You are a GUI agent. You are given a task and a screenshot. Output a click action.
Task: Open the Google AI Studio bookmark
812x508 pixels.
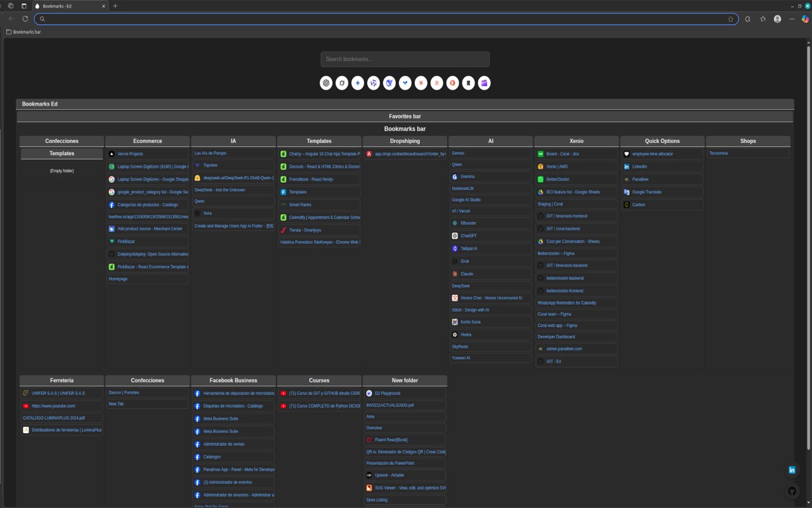490,200
